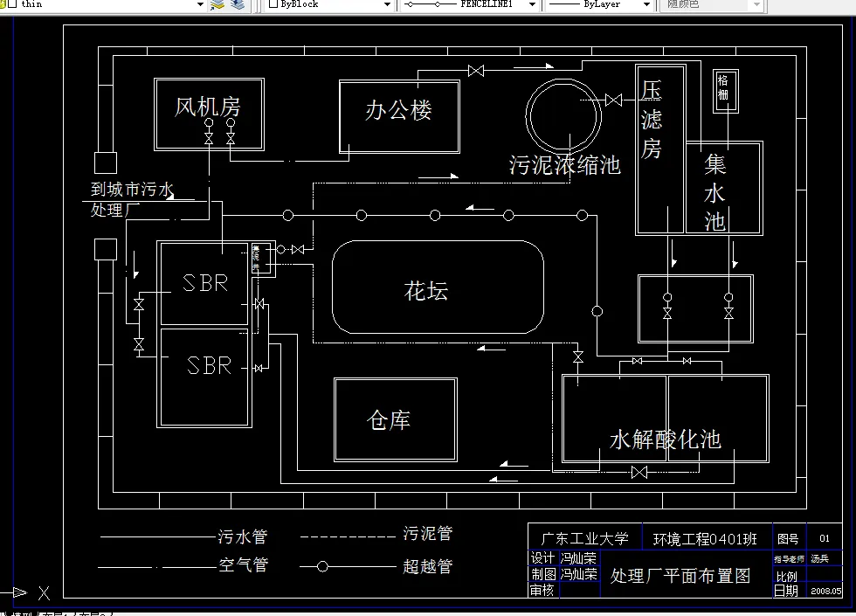Click the UCS axis icon at lower left
The width and height of the screenshot is (856, 616).
[x=31, y=593]
